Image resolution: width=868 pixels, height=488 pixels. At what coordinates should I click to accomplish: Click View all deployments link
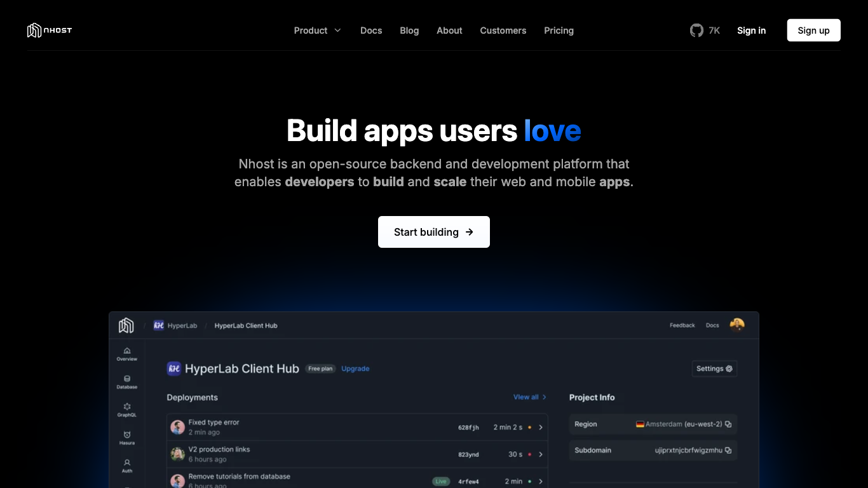(530, 397)
